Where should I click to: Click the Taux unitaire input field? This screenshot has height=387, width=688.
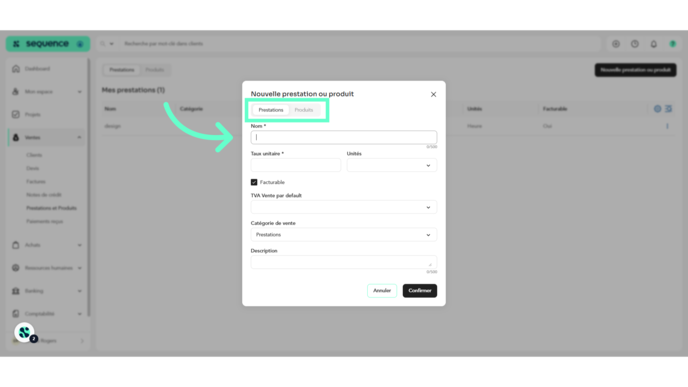tap(296, 165)
